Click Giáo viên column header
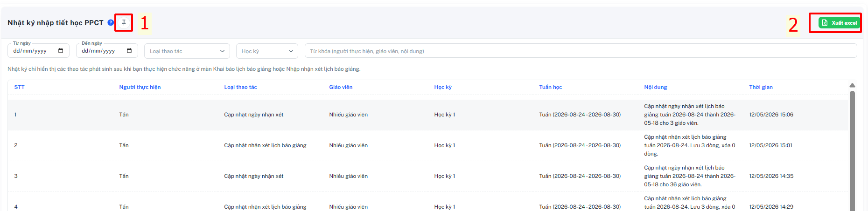 (x=341, y=87)
